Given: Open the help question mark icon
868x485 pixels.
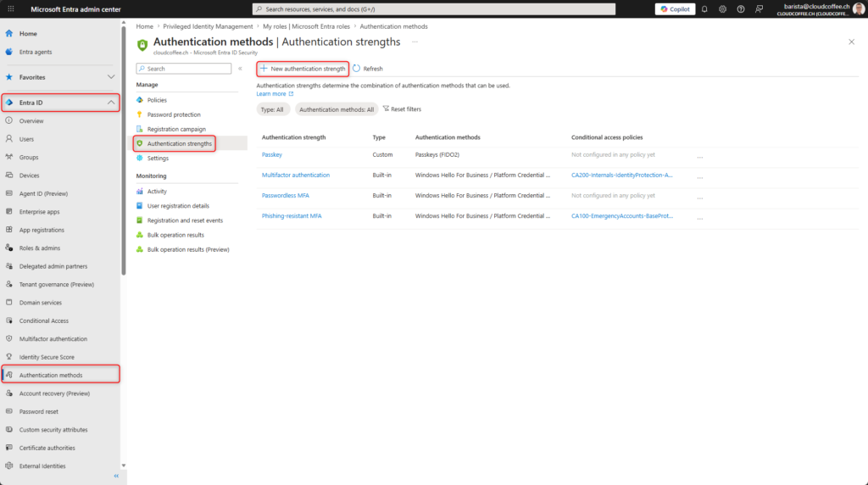Looking at the screenshot, I should [x=741, y=8].
